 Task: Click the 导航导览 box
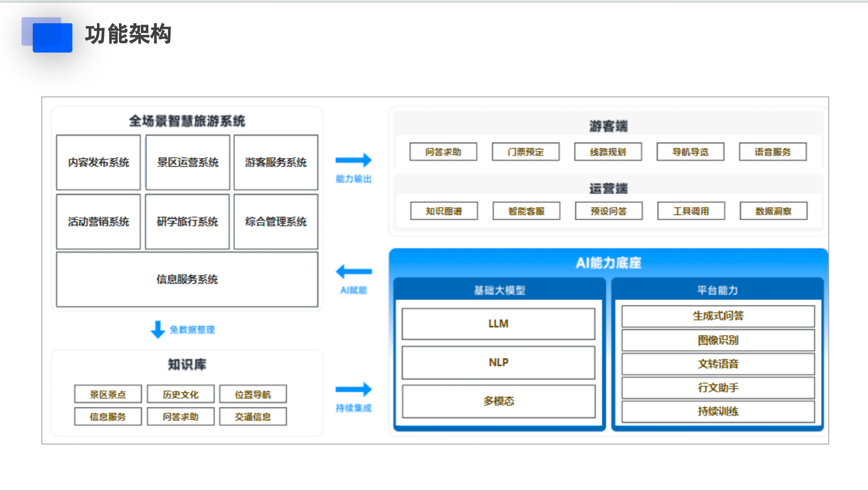(x=690, y=152)
